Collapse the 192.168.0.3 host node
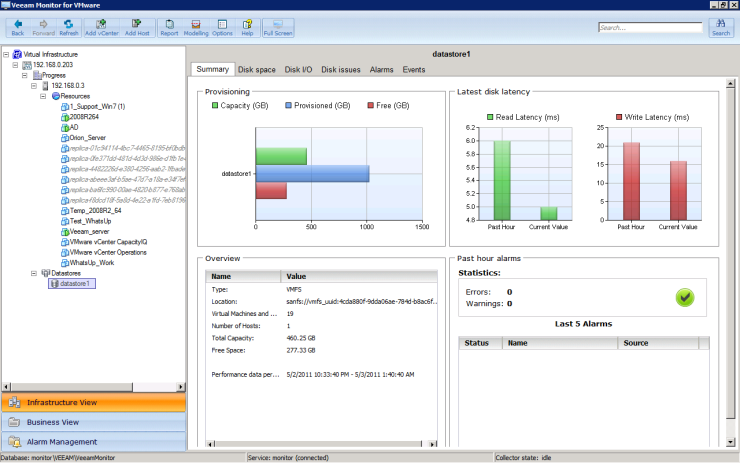The width and height of the screenshot is (740, 463). tap(34, 85)
